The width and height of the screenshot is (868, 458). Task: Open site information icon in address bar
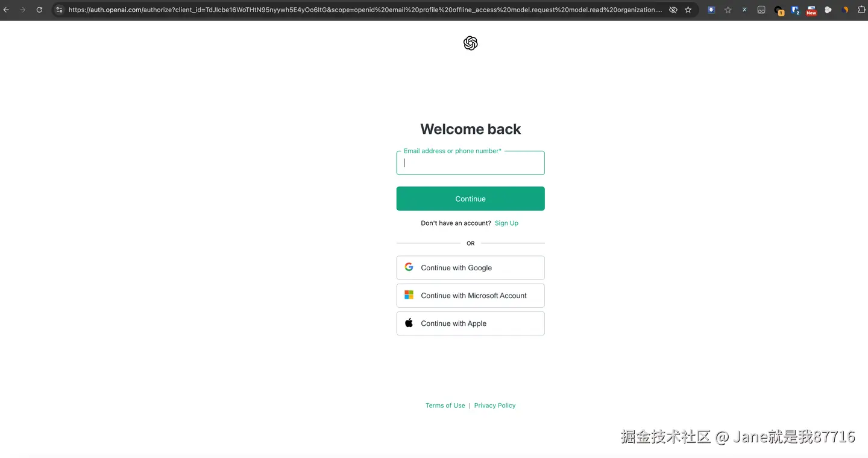click(x=59, y=10)
